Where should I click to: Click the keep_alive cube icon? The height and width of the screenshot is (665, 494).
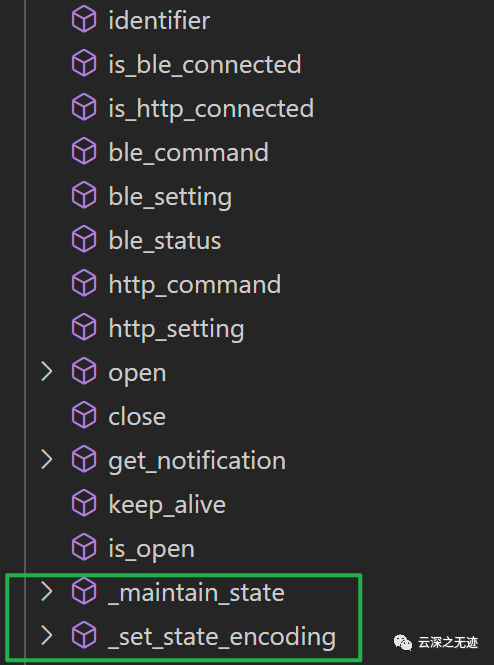(84, 504)
